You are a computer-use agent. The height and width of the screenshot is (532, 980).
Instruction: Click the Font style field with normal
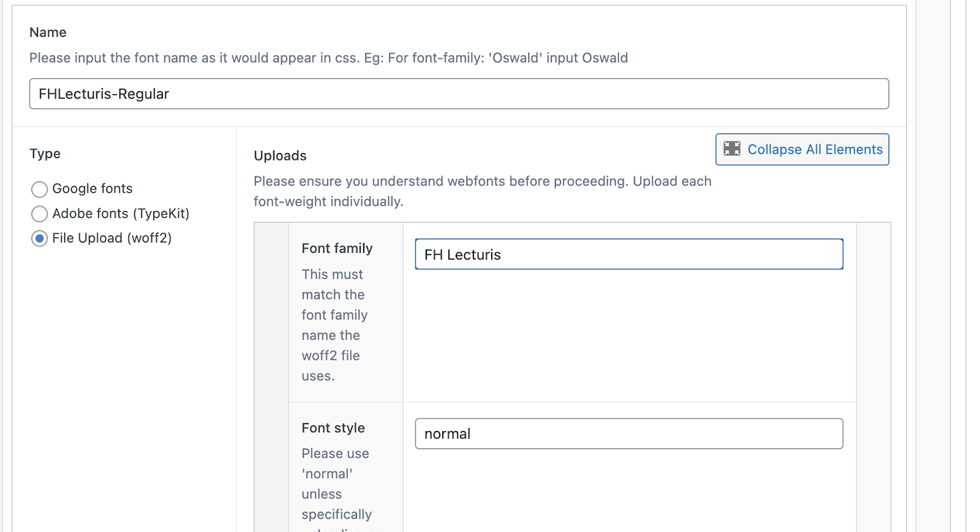tap(629, 433)
